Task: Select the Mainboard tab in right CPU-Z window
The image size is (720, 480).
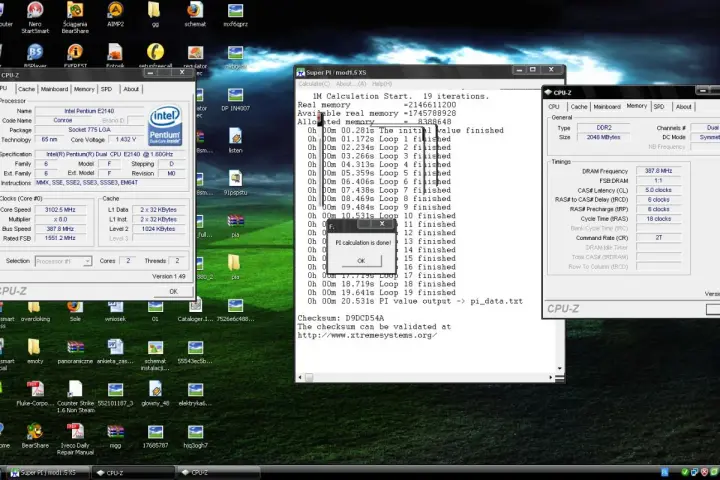Action: 607,107
